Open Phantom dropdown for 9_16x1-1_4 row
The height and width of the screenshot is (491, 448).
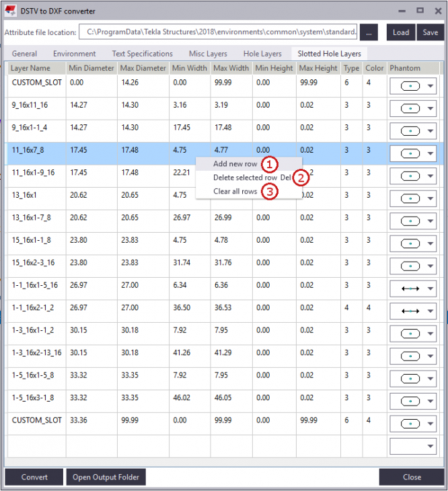(x=413, y=131)
